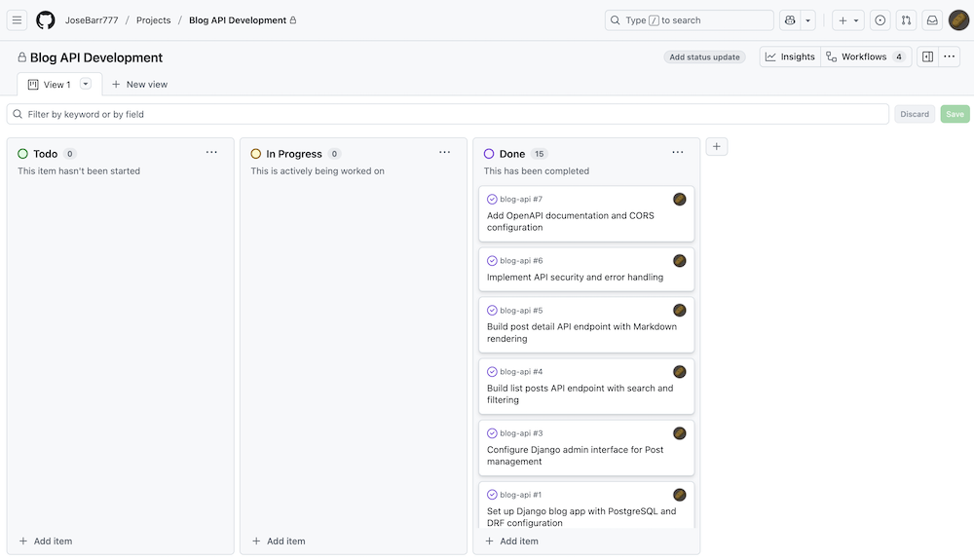Open the notifications inbox icon
This screenshot has width=974, height=560.
[932, 20]
